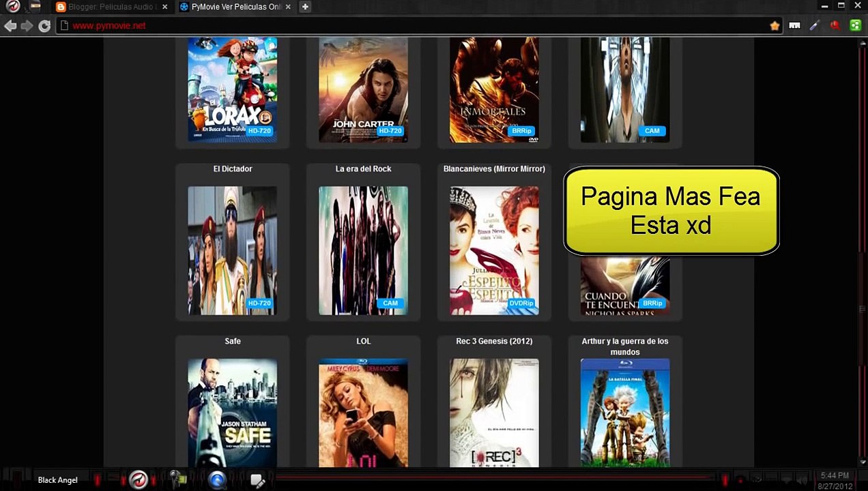Click Rec 3 Genesis (2012) title
This screenshot has height=491, width=868.
pyautogui.click(x=494, y=341)
